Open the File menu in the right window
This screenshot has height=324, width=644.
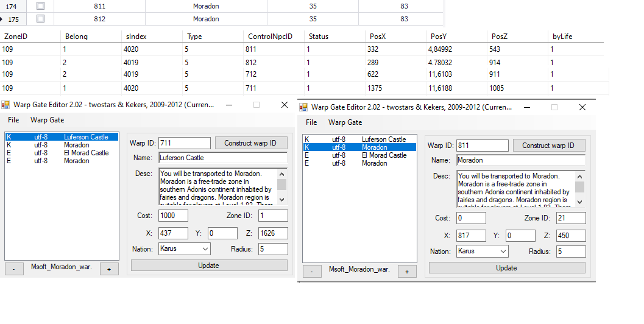(311, 122)
